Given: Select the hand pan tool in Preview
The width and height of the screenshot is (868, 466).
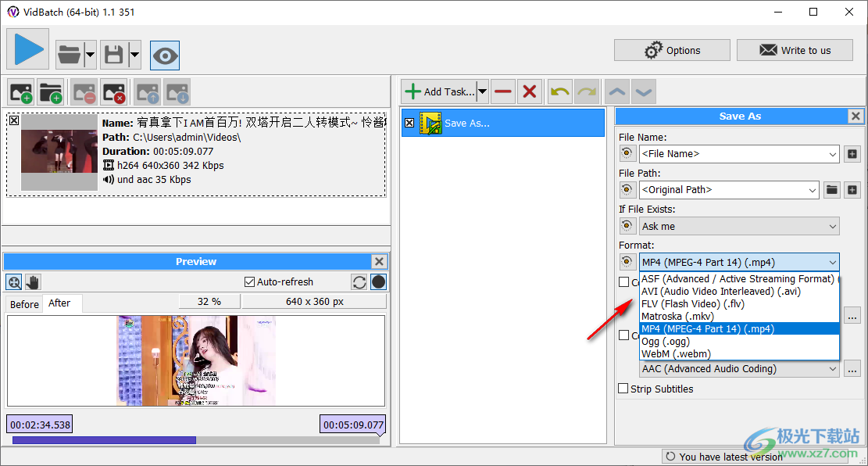Looking at the screenshot, I should [32, 282].
